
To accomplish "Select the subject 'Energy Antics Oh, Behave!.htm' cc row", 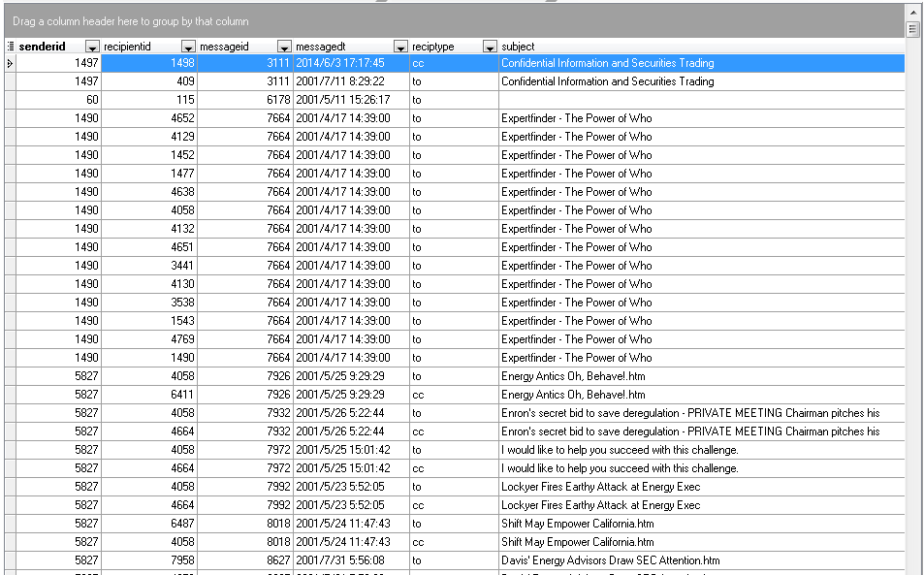I will [x=573, y=395].
